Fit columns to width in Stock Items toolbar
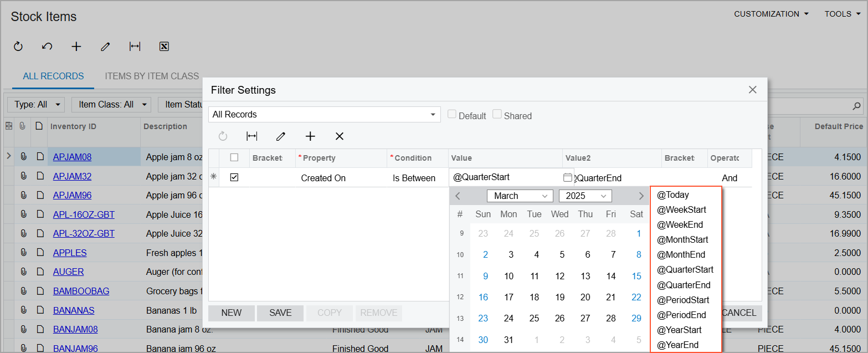This screenshot has height=353, width=868. 135,47
